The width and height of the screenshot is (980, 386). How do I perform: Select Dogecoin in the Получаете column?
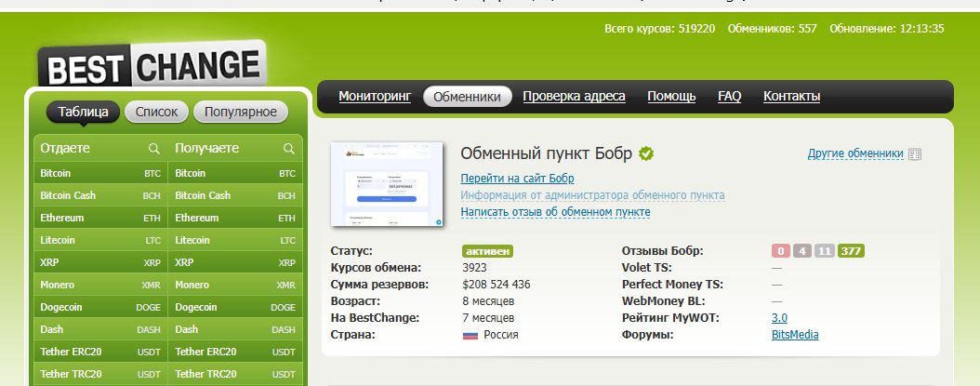point(235,308)
